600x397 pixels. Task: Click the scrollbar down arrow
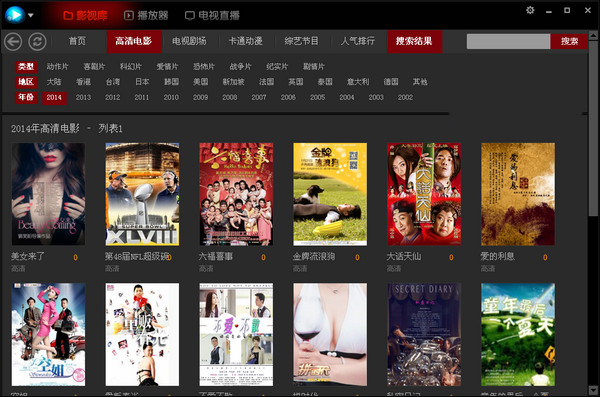pos(593,390)
